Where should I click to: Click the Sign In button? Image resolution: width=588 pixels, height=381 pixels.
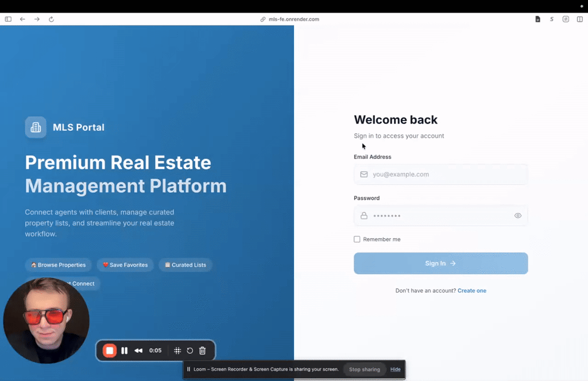point(440,263)
